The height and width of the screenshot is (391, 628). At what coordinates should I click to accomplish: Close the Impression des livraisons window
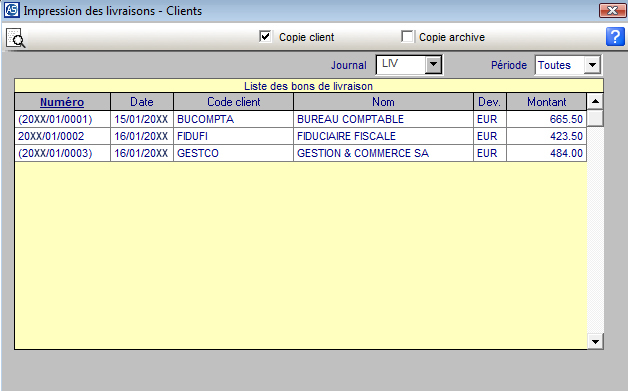coord(612,10)
